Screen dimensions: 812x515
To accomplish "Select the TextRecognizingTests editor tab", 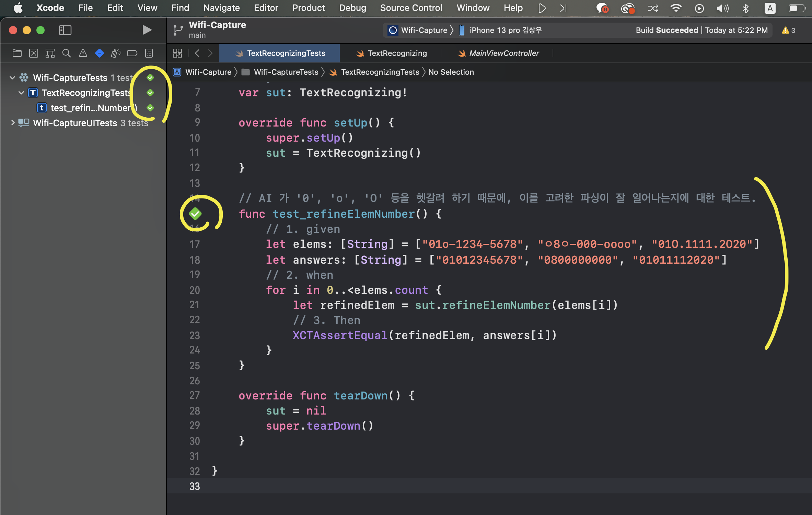I will click(x=280, y=53).
